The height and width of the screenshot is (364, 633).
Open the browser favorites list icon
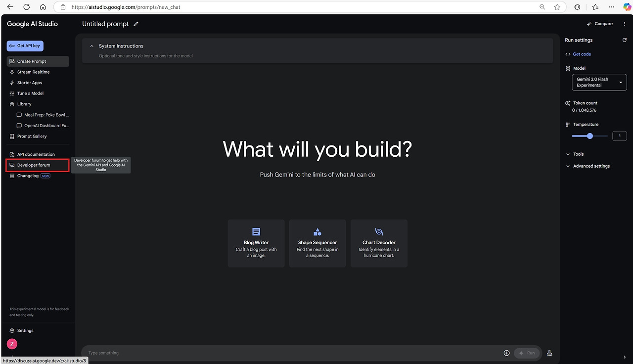(595, 7)
